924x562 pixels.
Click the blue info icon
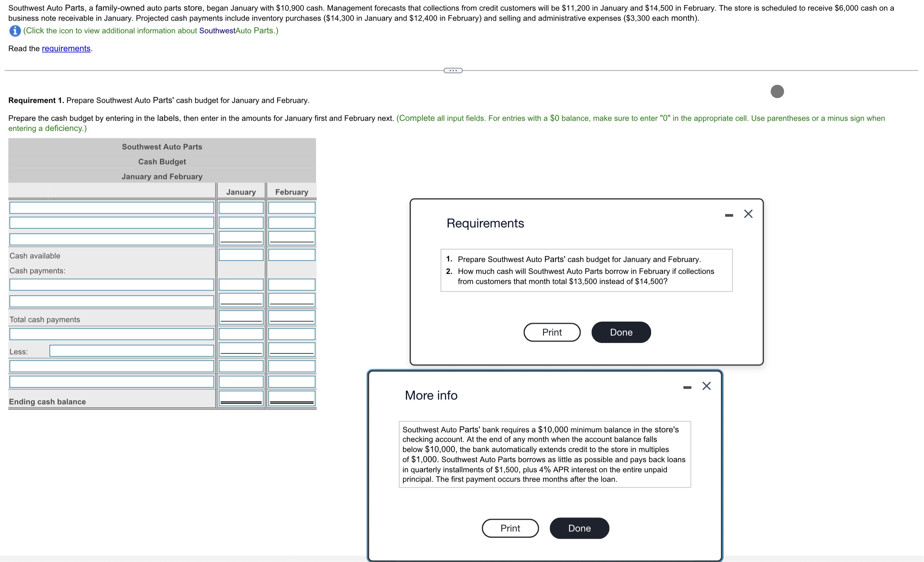[x=15, y=31]
